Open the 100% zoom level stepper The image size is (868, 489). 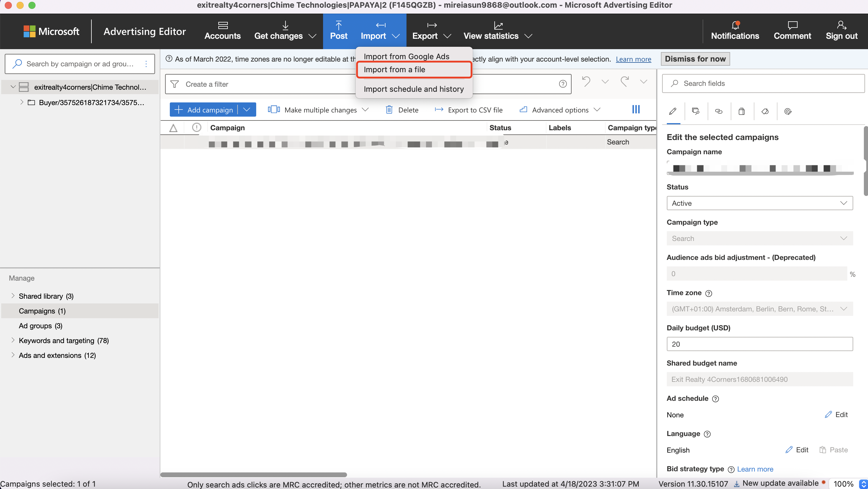point(863,484)
